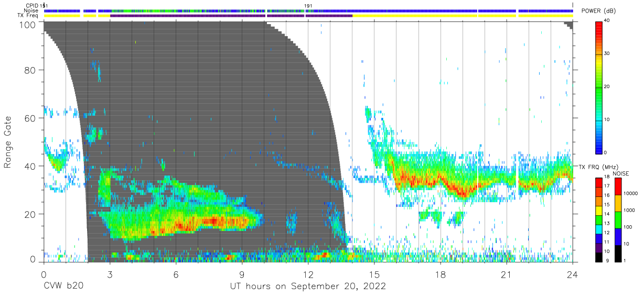The image size is (644, 297).
Task: Click the 'CVW b20' radar beam label
Action: coord(63,286)
